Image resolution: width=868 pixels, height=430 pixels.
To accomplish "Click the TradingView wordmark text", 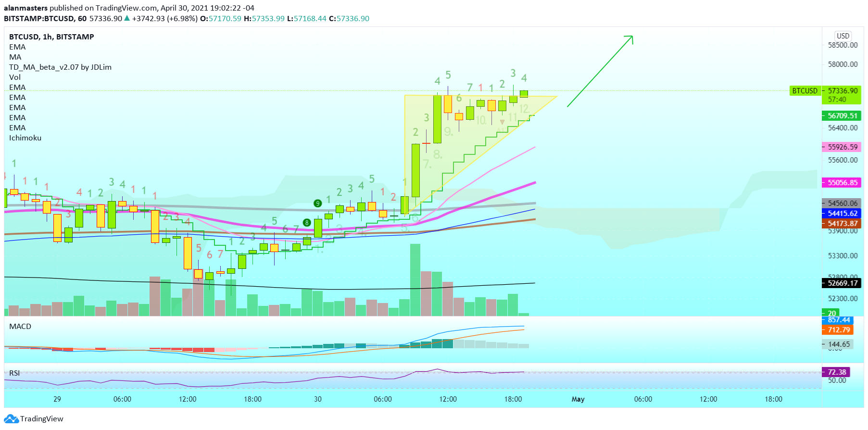I will (42, 418).
